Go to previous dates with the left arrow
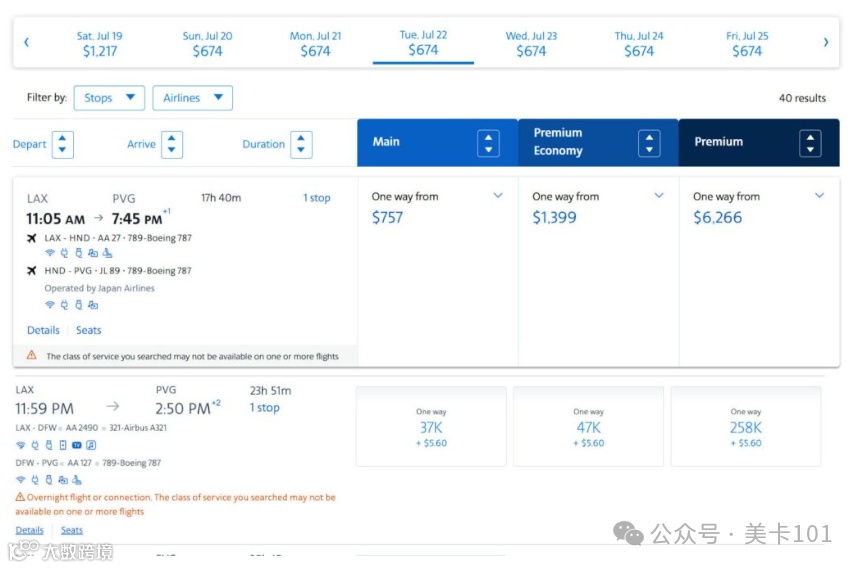The width and height of the screenshot is (860, 568). click(x=26, y=42)
